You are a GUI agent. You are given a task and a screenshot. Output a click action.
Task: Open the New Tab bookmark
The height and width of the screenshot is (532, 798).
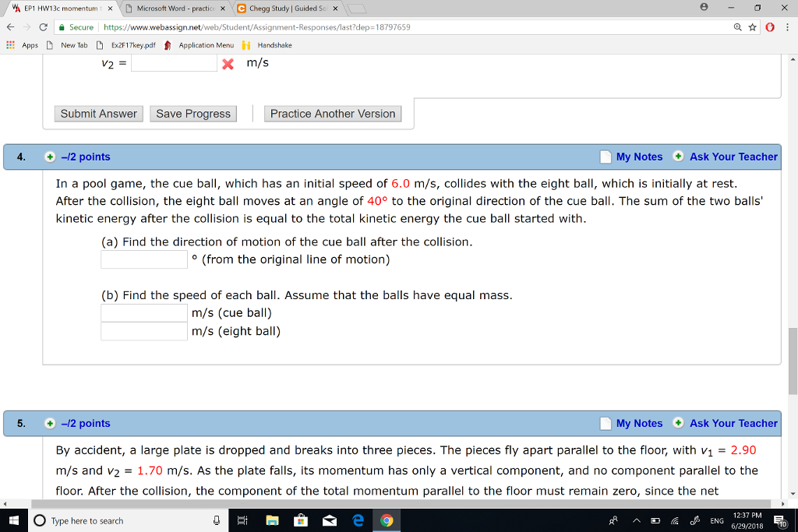[x=67, y=45]
